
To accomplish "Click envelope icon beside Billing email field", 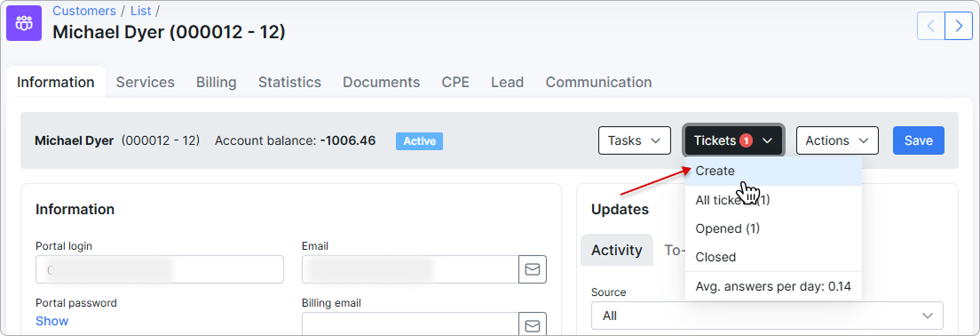I will click(533, 324).
